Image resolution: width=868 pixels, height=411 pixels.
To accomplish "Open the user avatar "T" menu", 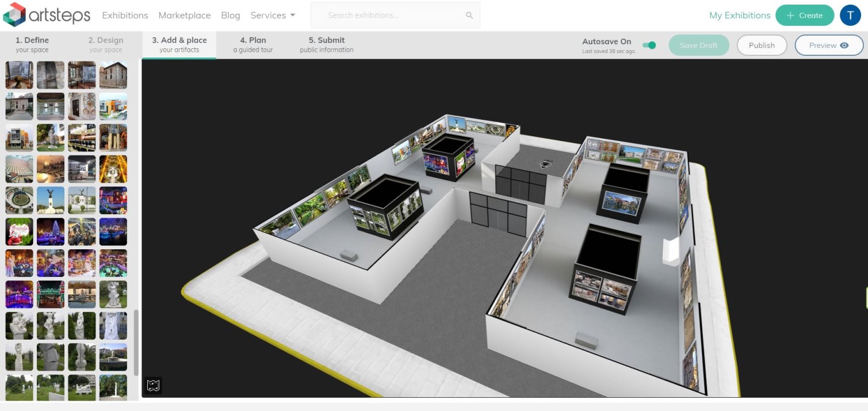I will (x=850, y=16).
